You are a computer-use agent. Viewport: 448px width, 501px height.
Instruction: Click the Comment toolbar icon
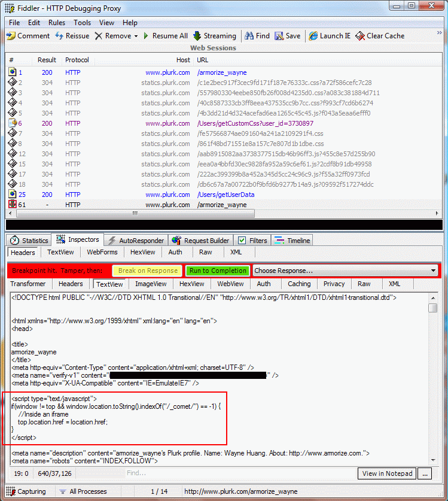11,36
